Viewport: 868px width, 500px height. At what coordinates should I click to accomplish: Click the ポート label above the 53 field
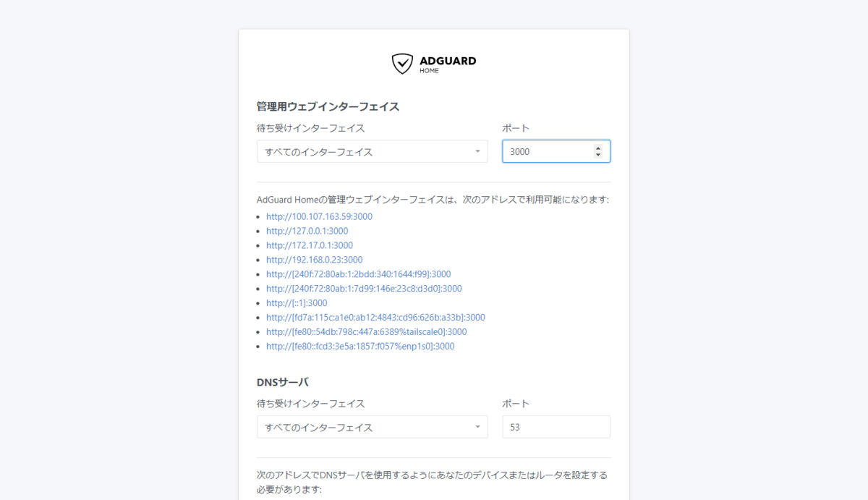pyautogui.click(x=516, y=404)
